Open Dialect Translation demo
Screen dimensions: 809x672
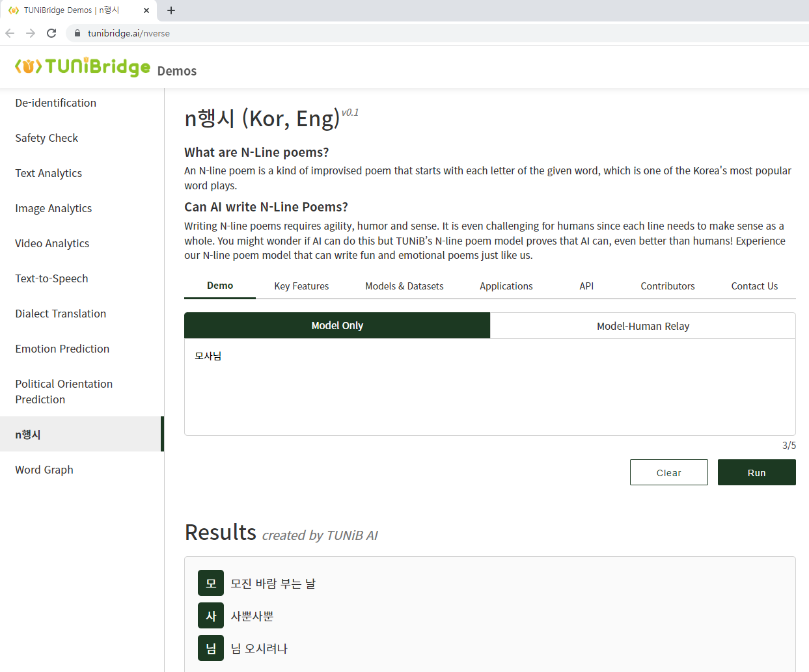(61, 314)
